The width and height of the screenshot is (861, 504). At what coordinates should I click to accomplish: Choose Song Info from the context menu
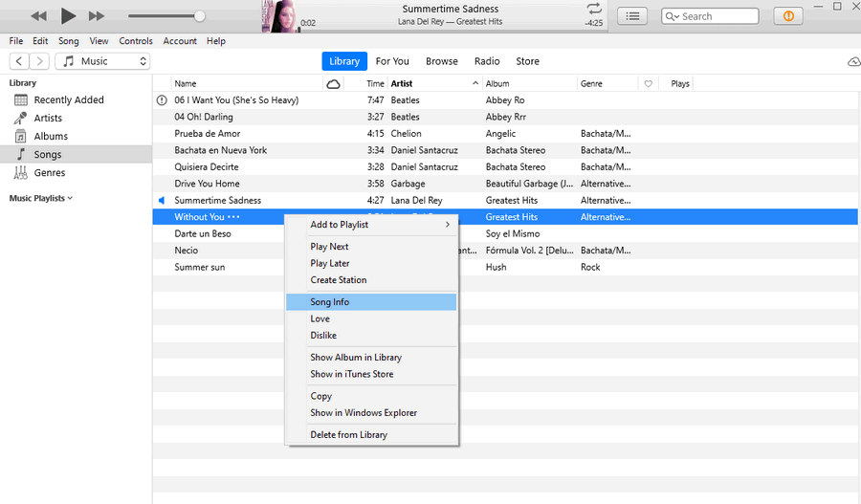[372, 302]
